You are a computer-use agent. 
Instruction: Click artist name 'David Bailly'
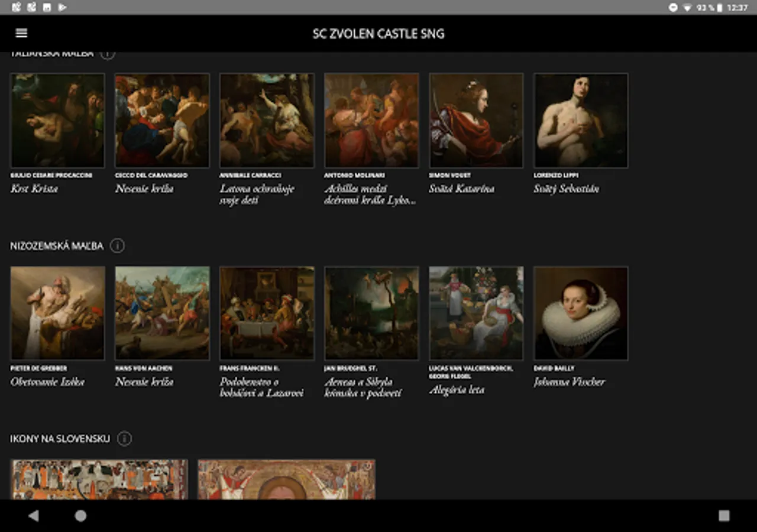(x=554, y=368)
